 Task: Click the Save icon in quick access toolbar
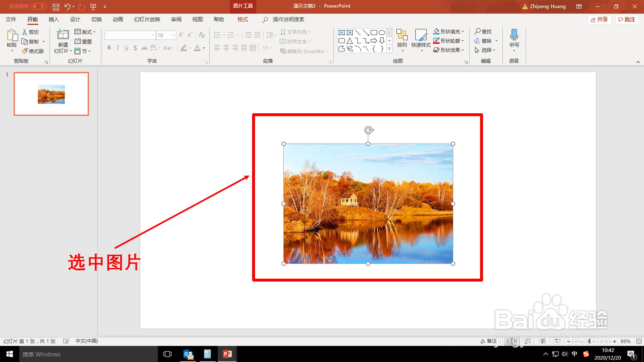(56, 7)
